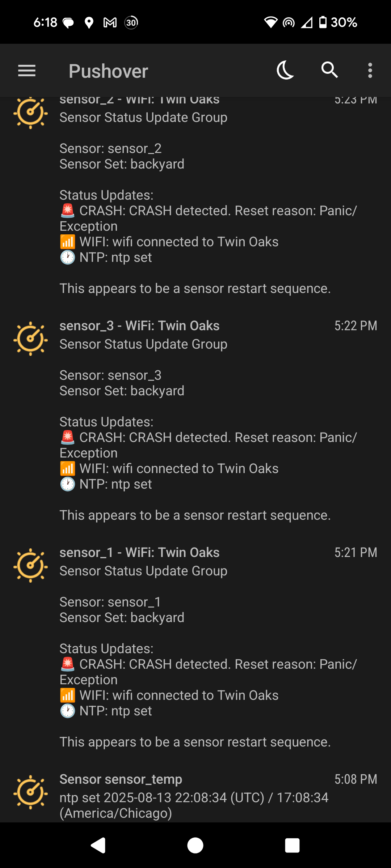Tap the sensor_2 message gauge icon
Image resolution: width=391 pixels, height=868 pixels.
(x=30, y=112)
